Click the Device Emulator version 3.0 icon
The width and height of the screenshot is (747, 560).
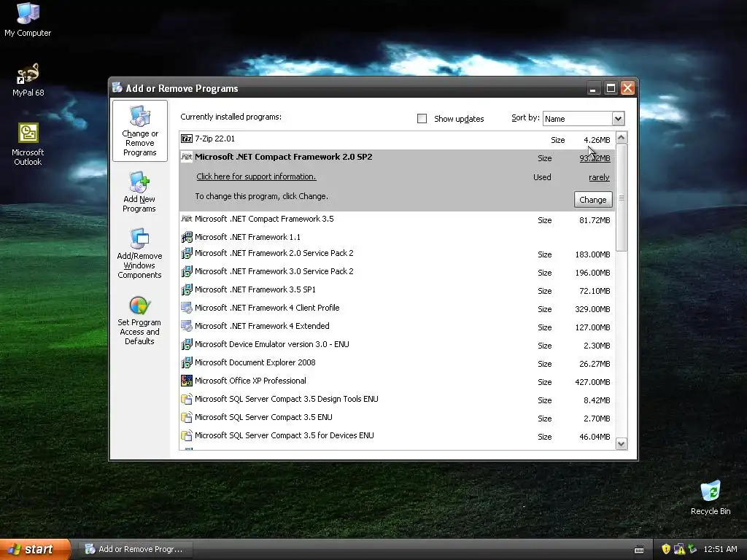click(x=187, y=344)
